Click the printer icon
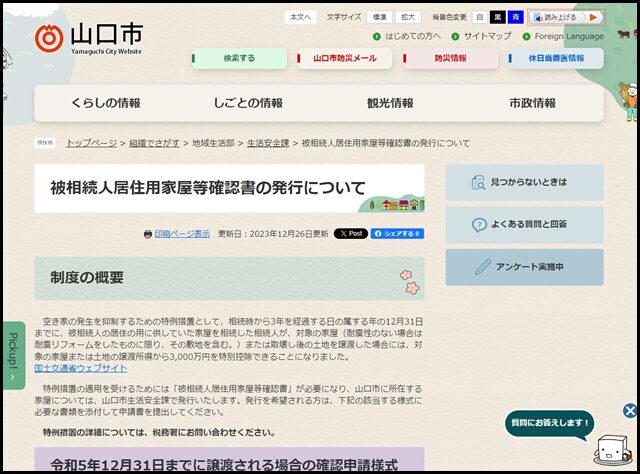 (148, 234)
